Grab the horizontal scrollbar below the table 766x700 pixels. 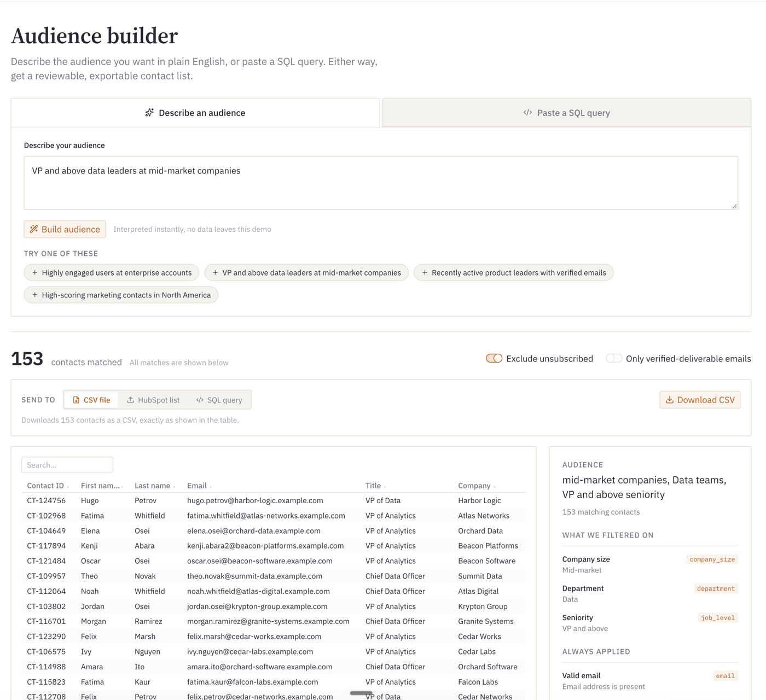pos(361,693)
